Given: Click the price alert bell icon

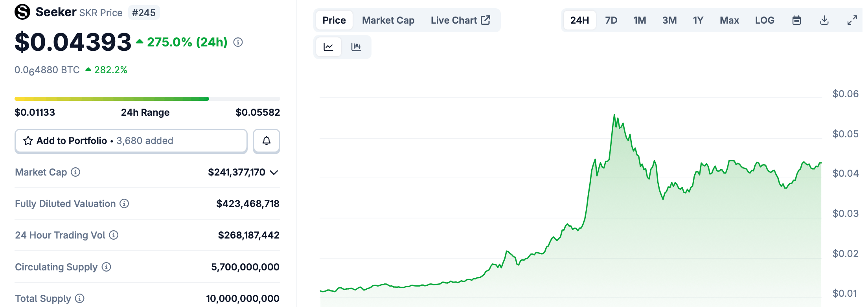Looking at the screenshot, I should [x=266, y=141].
